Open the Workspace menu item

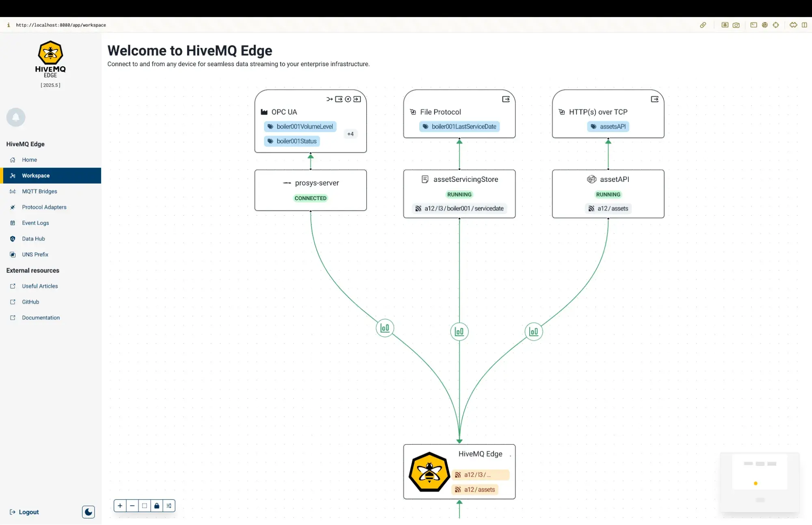coord(51,176)
